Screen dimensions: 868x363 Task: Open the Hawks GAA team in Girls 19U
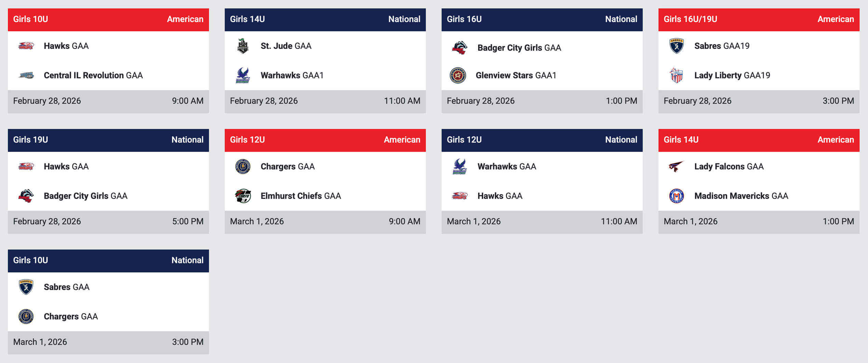[x=66, y=167]
